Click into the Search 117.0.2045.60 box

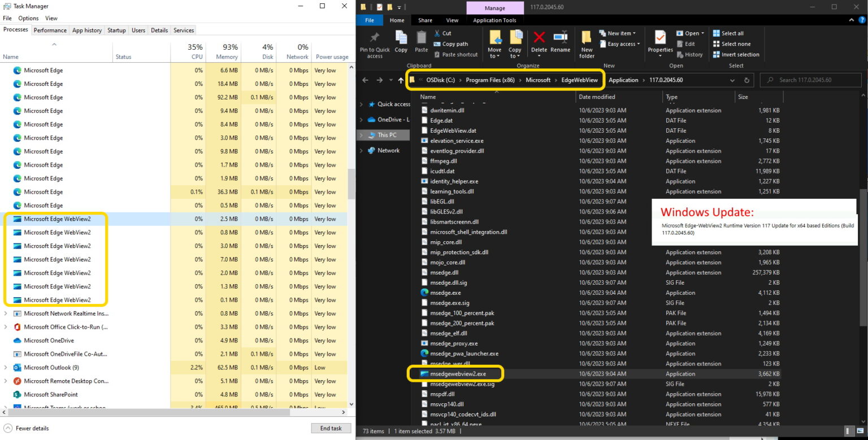point(810,80)
